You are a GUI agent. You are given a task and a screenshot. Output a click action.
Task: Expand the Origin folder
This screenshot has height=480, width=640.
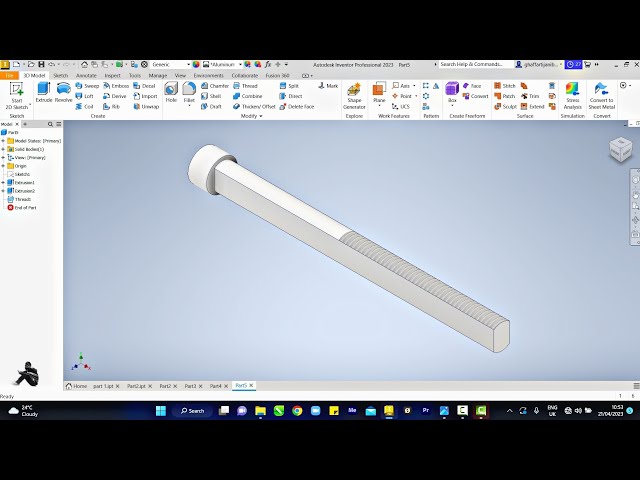pyautogui.click(x=3, y=166)
